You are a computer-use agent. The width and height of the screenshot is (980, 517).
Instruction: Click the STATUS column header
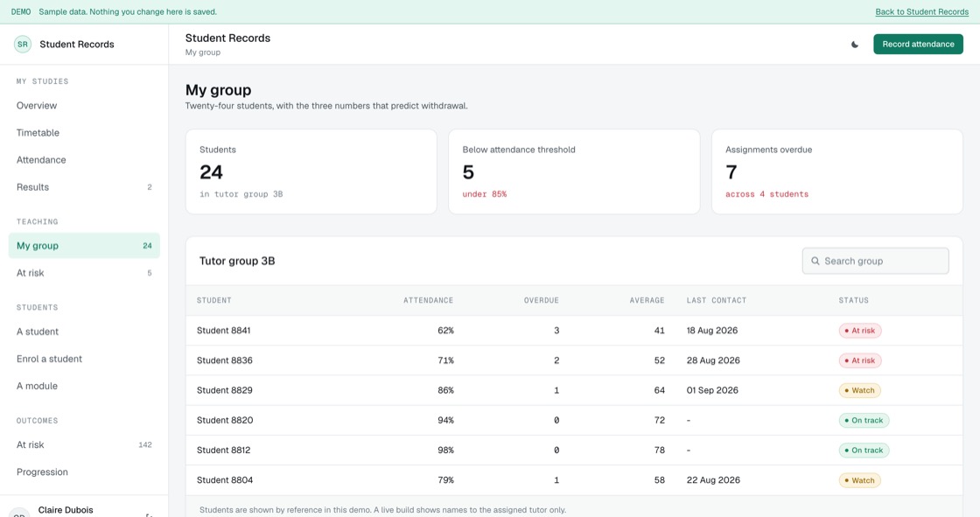[854, 301]
